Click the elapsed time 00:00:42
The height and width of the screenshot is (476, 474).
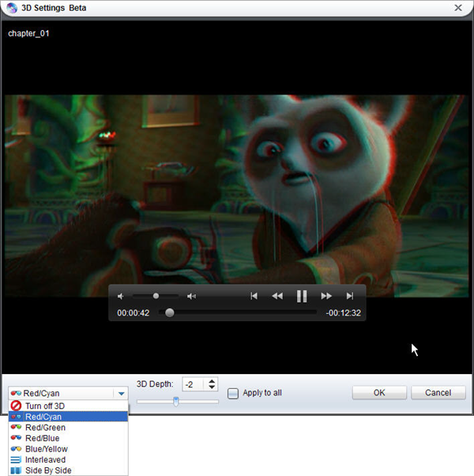(134, 313)
